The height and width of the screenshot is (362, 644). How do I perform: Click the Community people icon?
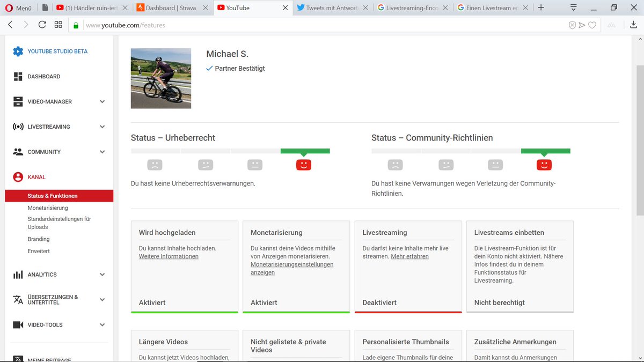pyautogui.click(x=18, y=152)
